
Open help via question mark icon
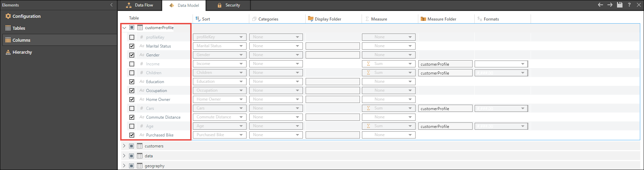click(629, 5)
